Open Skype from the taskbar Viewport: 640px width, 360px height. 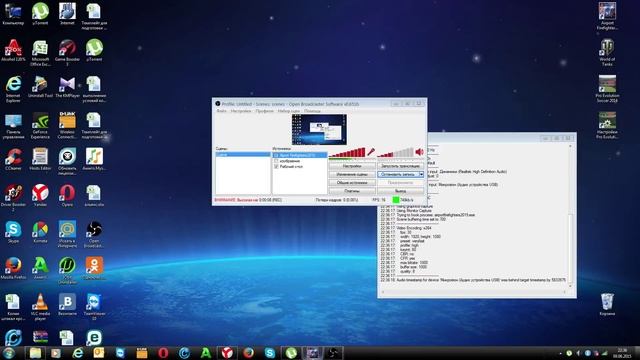[x=269, y=353]
